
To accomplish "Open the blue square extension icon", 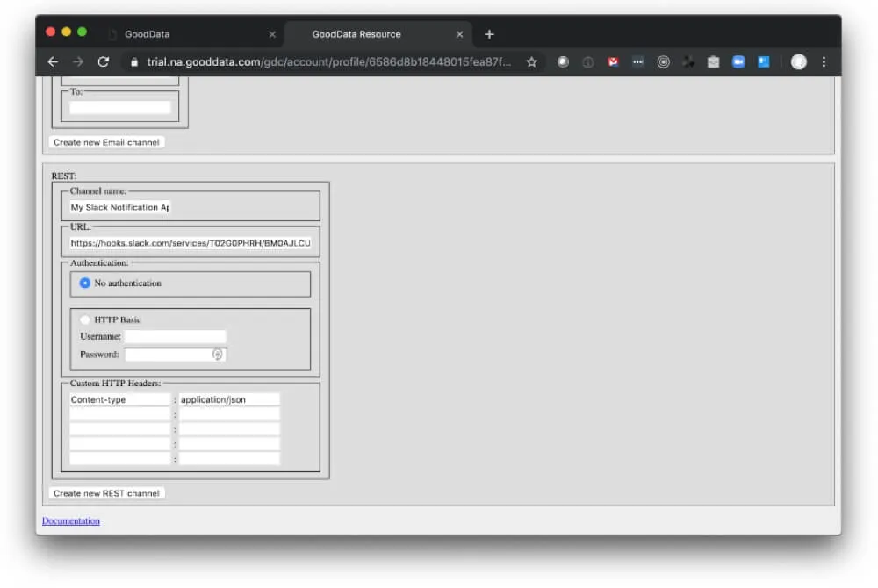I will (762, 62).
